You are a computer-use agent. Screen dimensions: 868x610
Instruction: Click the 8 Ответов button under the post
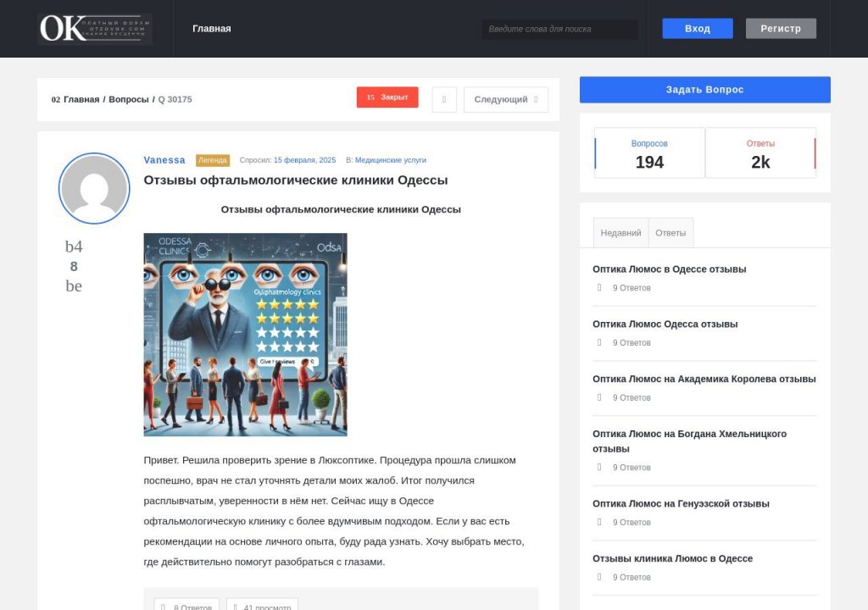tap(186, 605)
